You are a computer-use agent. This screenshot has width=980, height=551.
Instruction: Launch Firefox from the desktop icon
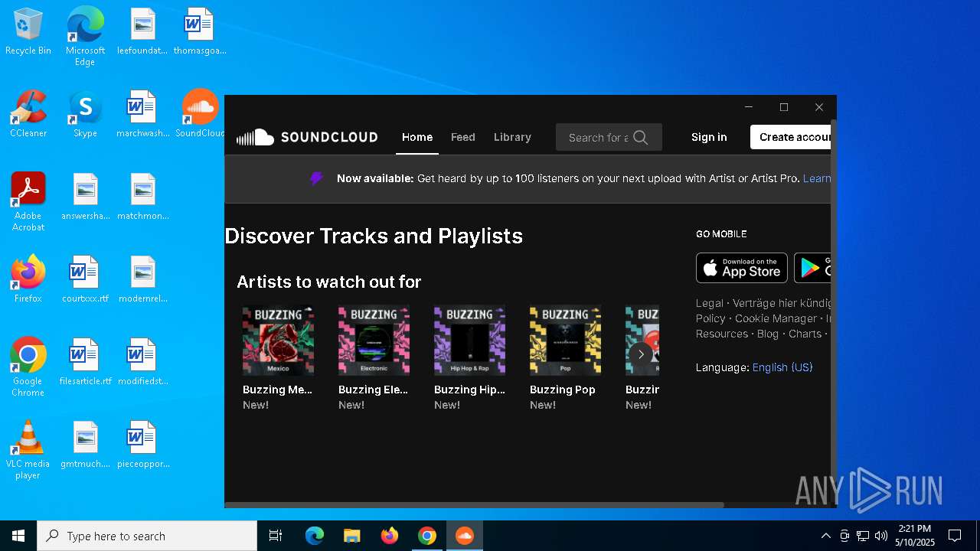click(x=28, y=279)
